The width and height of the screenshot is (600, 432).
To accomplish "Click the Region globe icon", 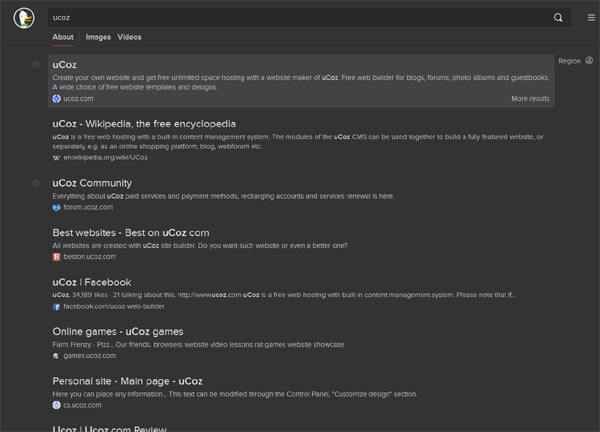I will pos(589,60).
